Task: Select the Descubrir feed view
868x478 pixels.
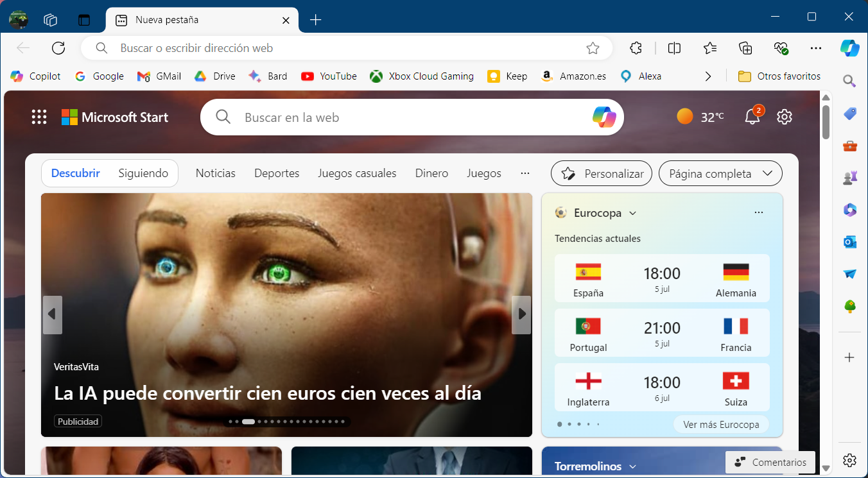Action: pos(76,173)
